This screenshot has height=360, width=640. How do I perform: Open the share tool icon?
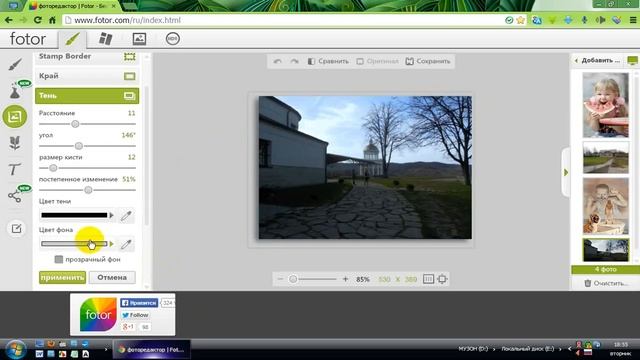(x=15, y=196)
